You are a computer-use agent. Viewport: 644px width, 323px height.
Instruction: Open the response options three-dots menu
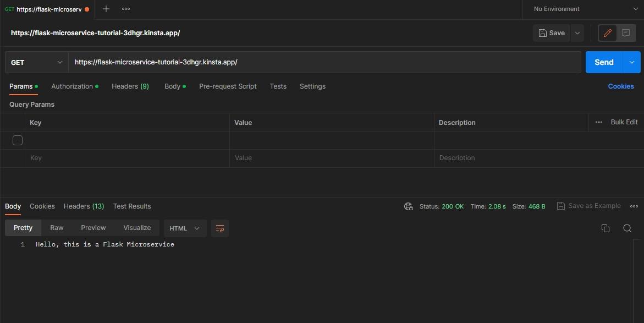634,206
